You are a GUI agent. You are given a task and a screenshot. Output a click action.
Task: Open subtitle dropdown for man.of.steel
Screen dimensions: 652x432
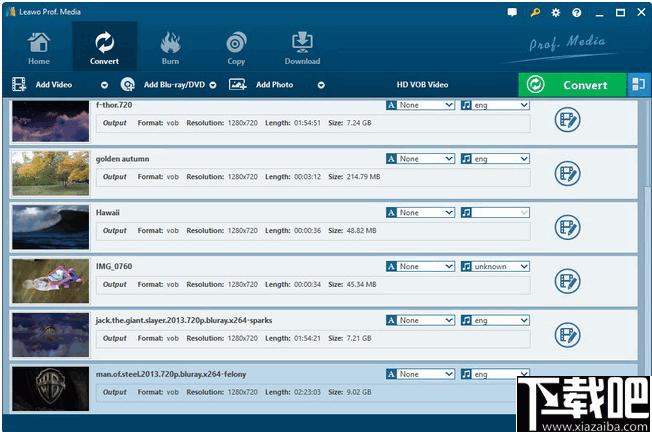pyautogui.click(x=420, y=374)
